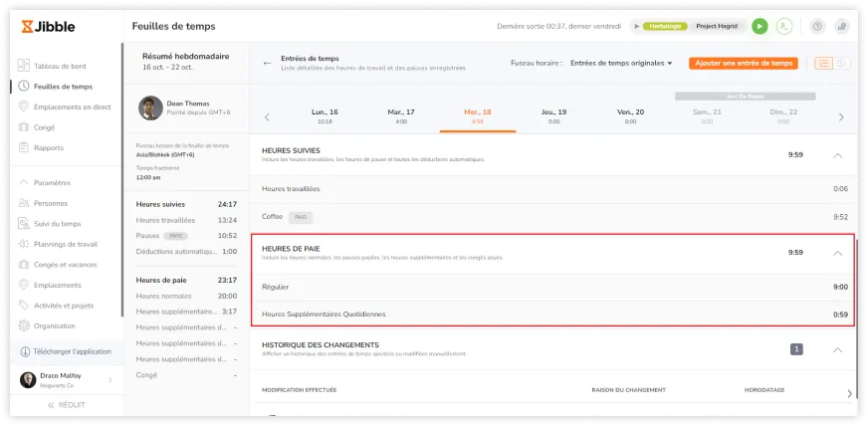Start the green play timer button

pyautogui.click(x=760, y=27)
